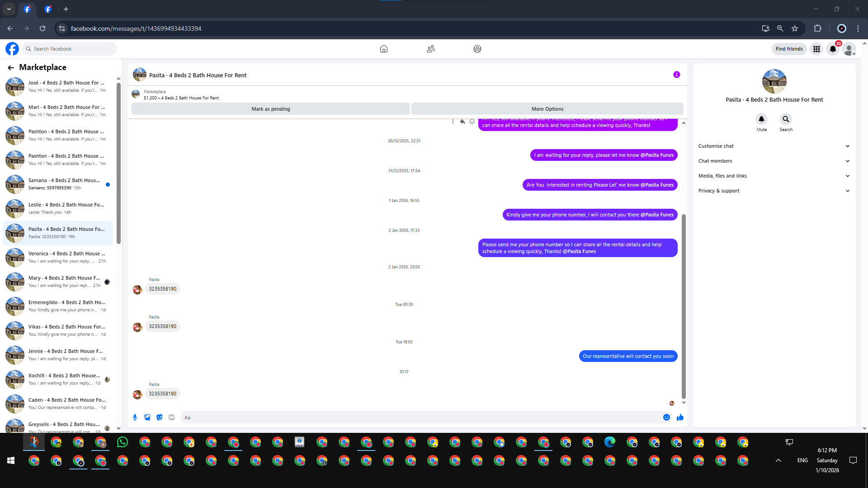Go to Facebook Home tab

pos(383,49)
